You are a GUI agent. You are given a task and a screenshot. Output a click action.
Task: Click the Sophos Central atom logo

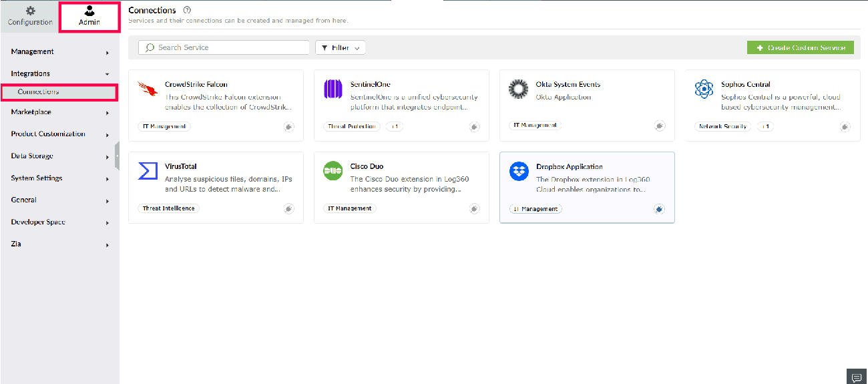(704, 89)
